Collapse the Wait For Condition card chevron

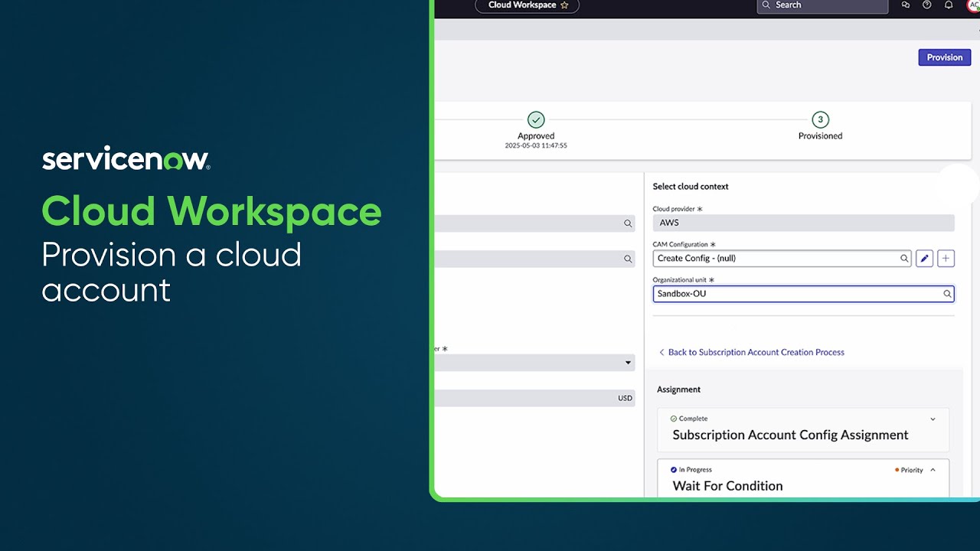coord(933,469)
